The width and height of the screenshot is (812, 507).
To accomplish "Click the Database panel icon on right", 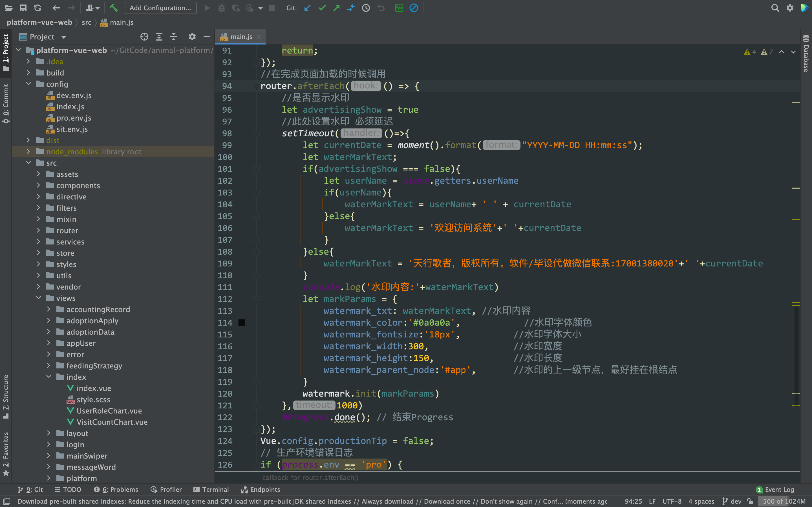I will pos(806,53).
